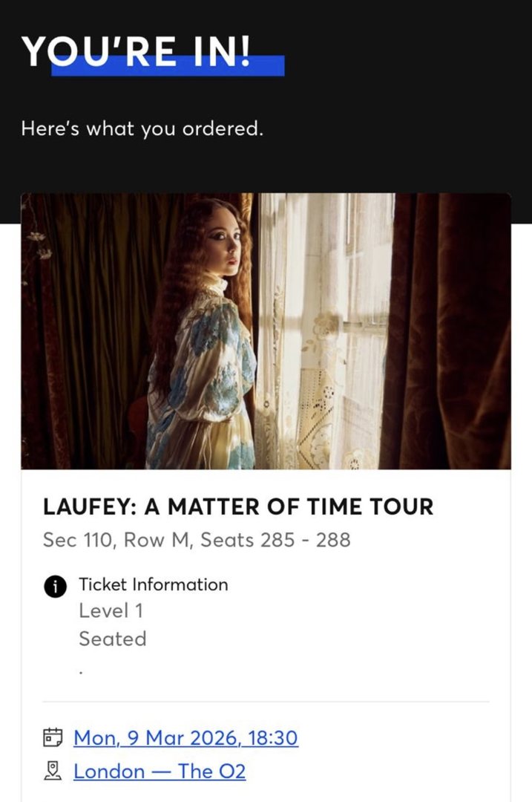The height and width of the screenshot is (802, 532).
Task: Click the Ticket Information label
Action: pyautogui.click(x=154, y=584)
